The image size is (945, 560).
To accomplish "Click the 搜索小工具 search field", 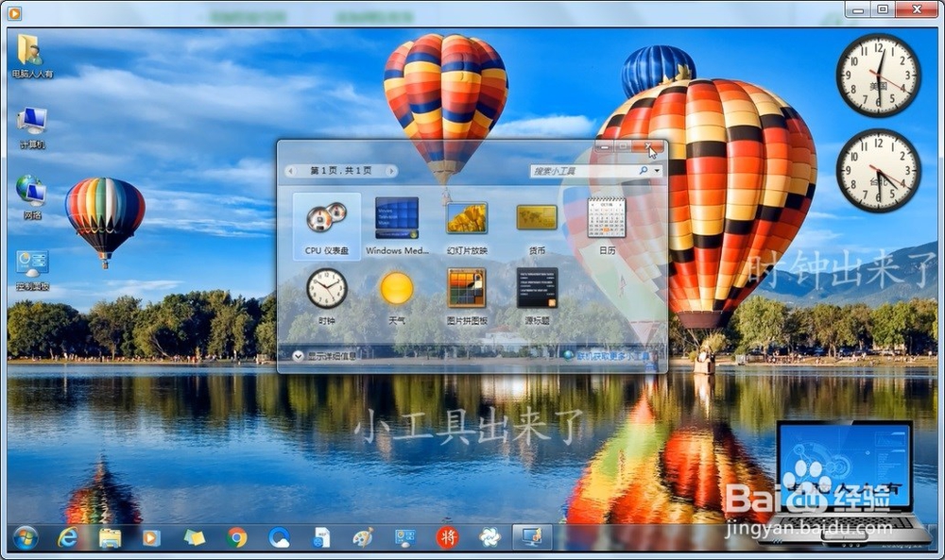I will coord(583,171).
